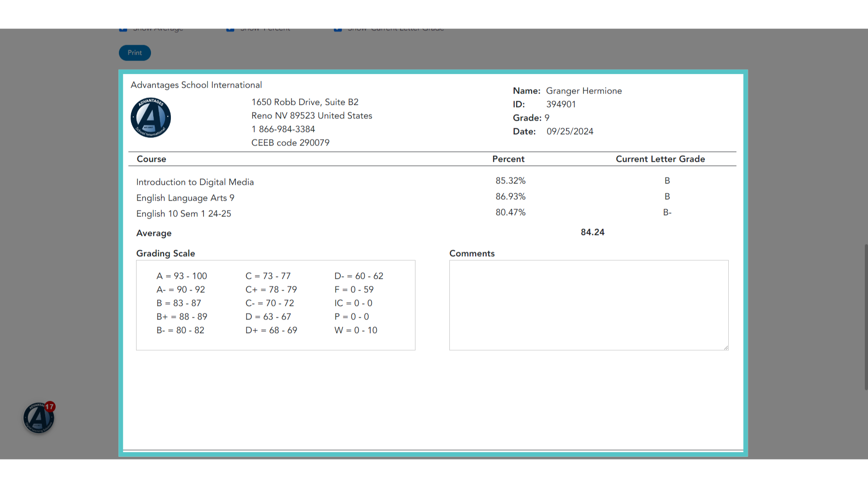Click the Current Letter Grade column header

[x=660, y=159]
